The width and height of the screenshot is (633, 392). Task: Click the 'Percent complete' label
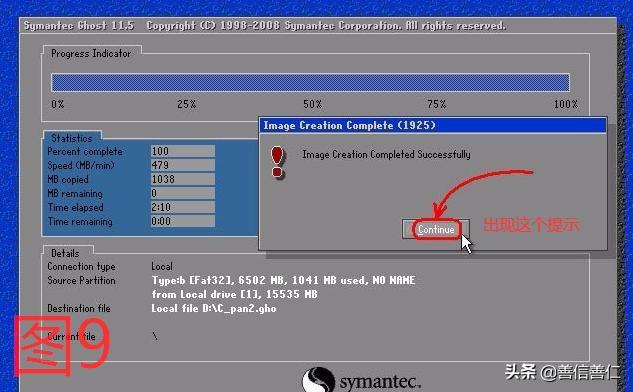pyautogui.click(x=85, y=152)
